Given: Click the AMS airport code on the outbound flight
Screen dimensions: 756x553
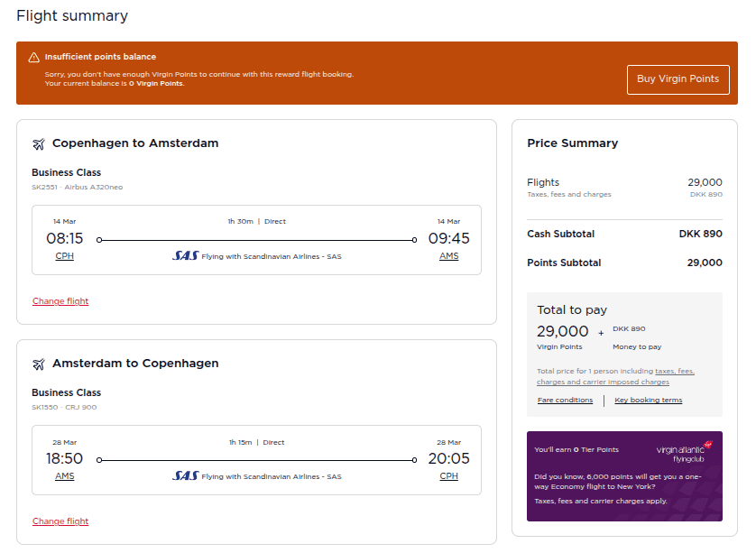Looking at the screenshot, I should [x=449, y=255].
